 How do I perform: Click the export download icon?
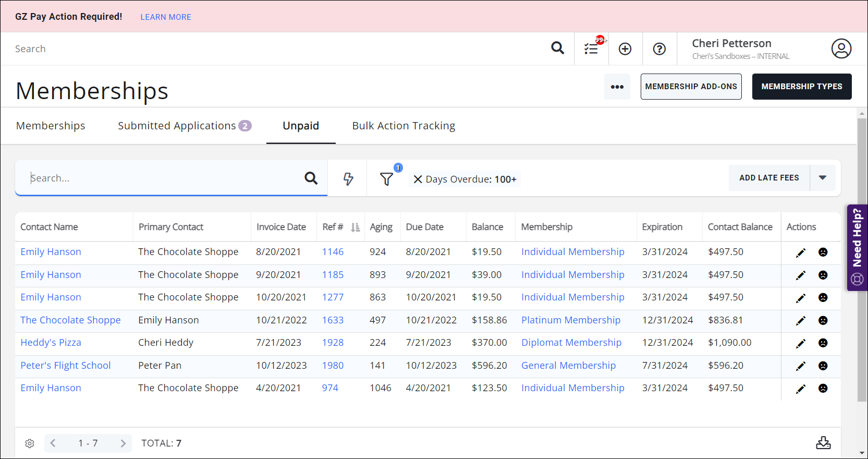pyautogui.click(x=823, y=443)
